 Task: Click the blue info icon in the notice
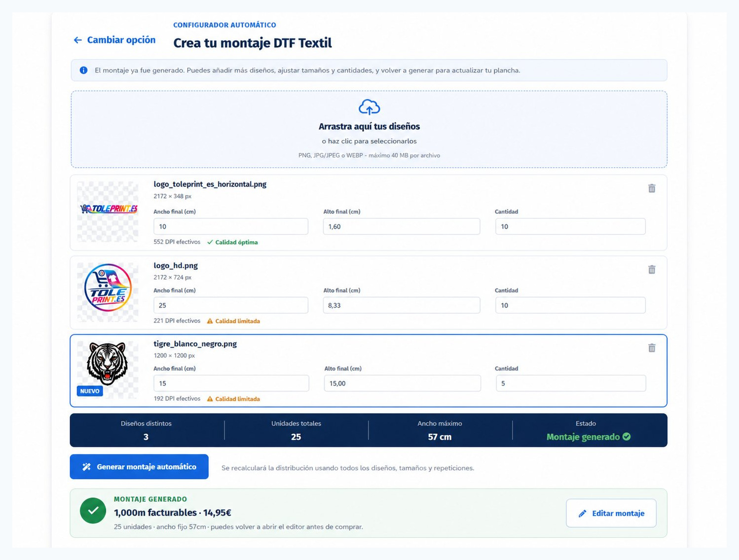pyautogui.click(x=83, y=70)
